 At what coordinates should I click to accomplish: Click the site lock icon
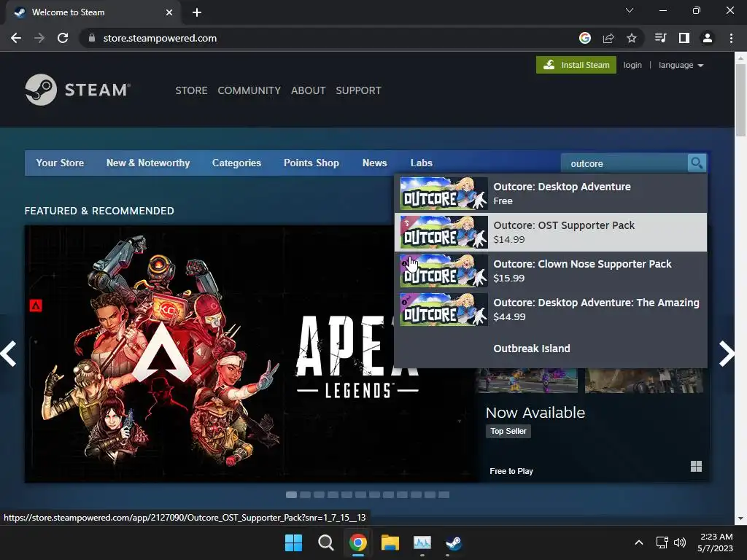(92, 38)
